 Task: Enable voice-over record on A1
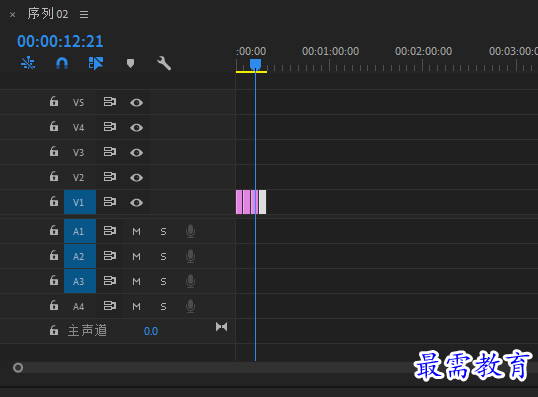[190, 231]
